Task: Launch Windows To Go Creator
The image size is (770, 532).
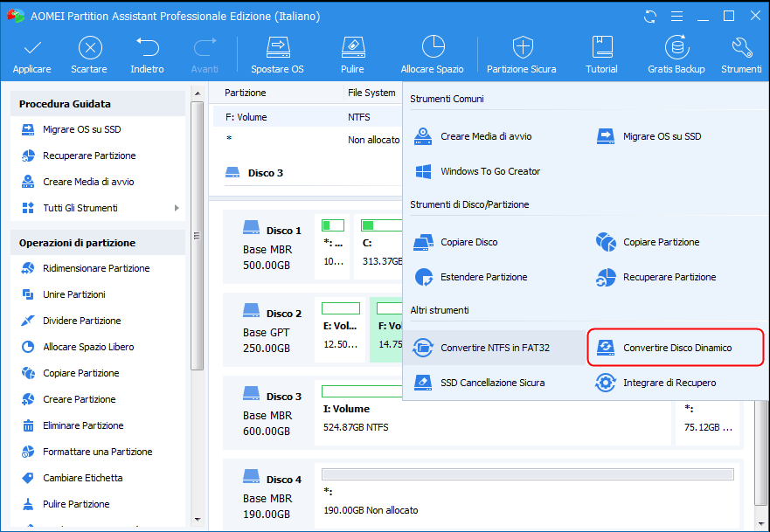Action: tap(477, 171)
